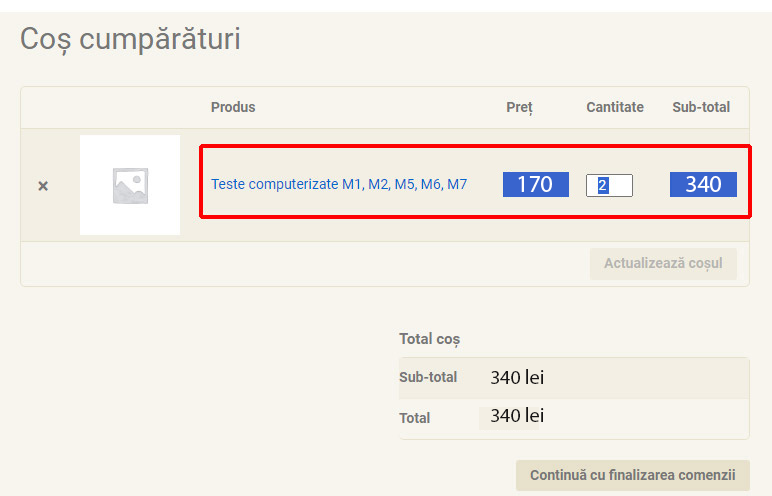Viewport: 772px width, 496px height.
Task: Click the Coș cumpărături page heading
Action: click(x=130, y=39)
